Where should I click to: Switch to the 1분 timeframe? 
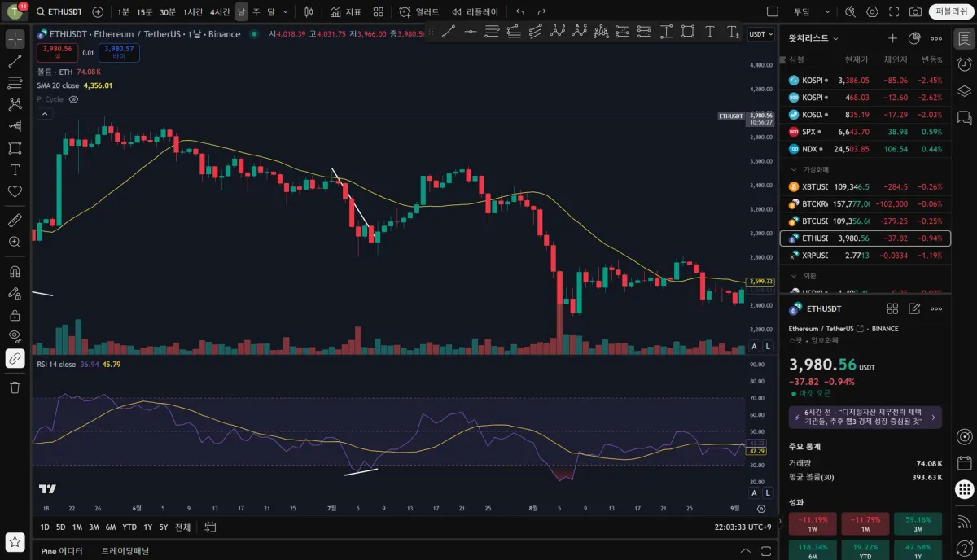122,12
